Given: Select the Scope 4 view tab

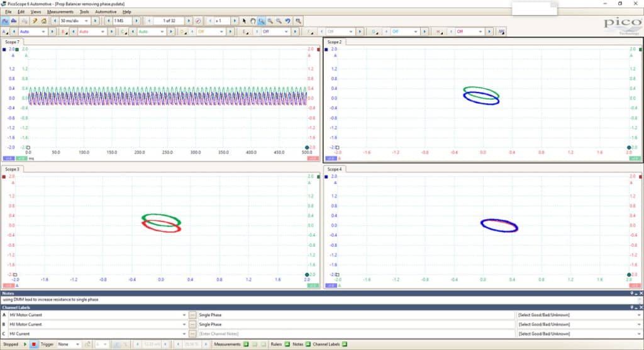Looking at the screenshot, I should pyautogui.click(x=335, y=169).
